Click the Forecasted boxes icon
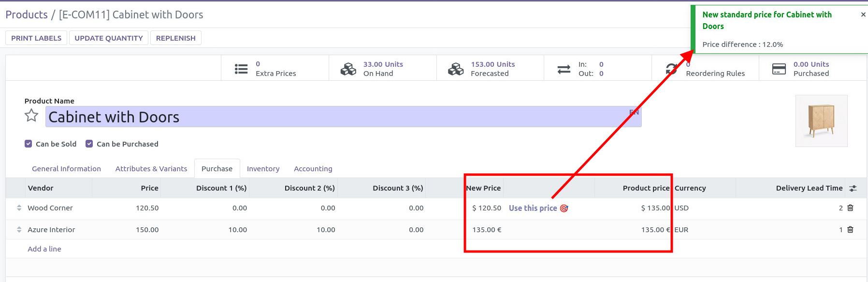The image size is (868, 282). [456, 69]
